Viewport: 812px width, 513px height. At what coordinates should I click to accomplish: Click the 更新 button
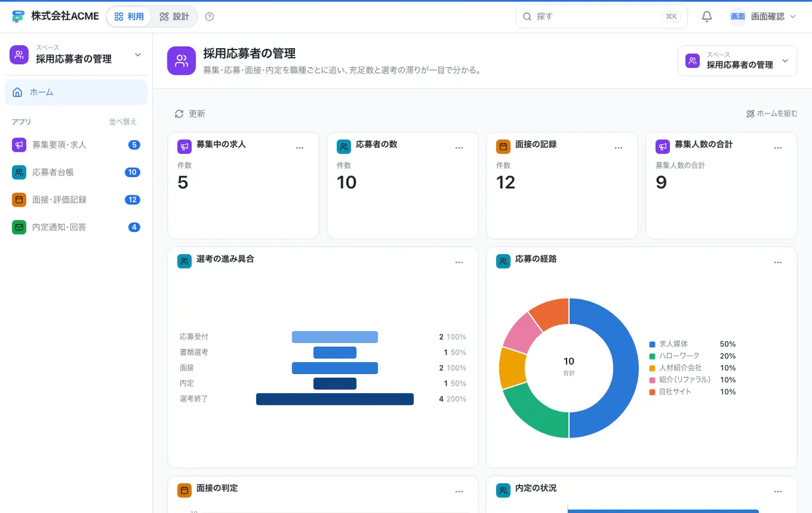pos(190,114)
